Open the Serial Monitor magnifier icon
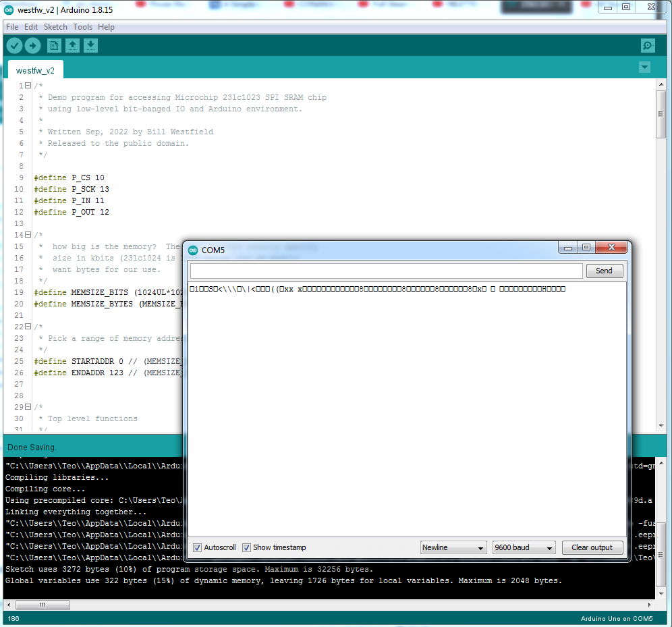This screenshot has width=672, height=627. pos(647,45)
